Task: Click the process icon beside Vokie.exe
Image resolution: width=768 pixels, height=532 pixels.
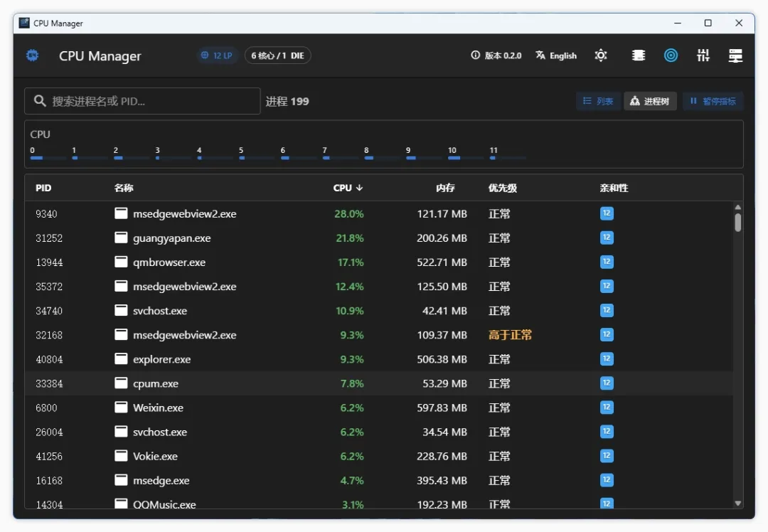Action: (x=121, y=456)
